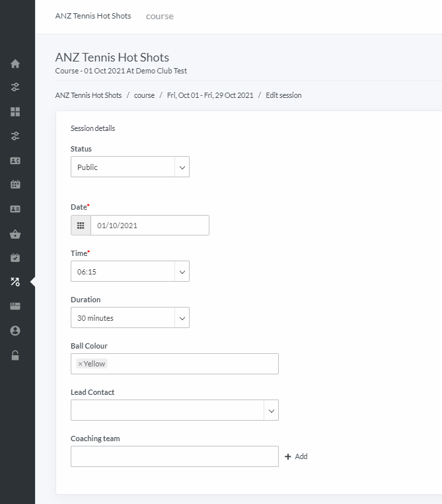Open date picker grid icon beside date
This screenshot has height=504, width=442.
click(81, 226)
